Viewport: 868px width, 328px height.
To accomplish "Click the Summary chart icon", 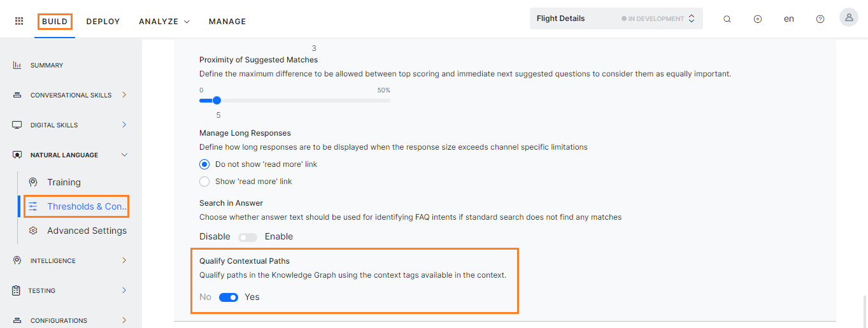I will [17, 65].
